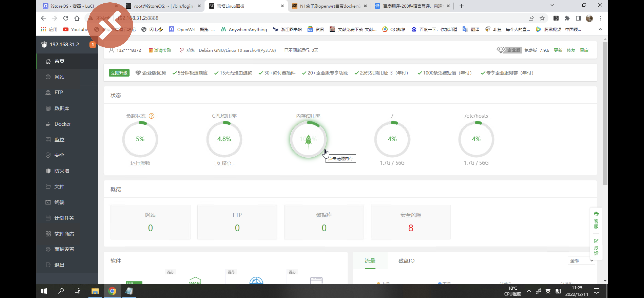Click the 修复 repair link
644x298 pixels.
coord(571,50)
